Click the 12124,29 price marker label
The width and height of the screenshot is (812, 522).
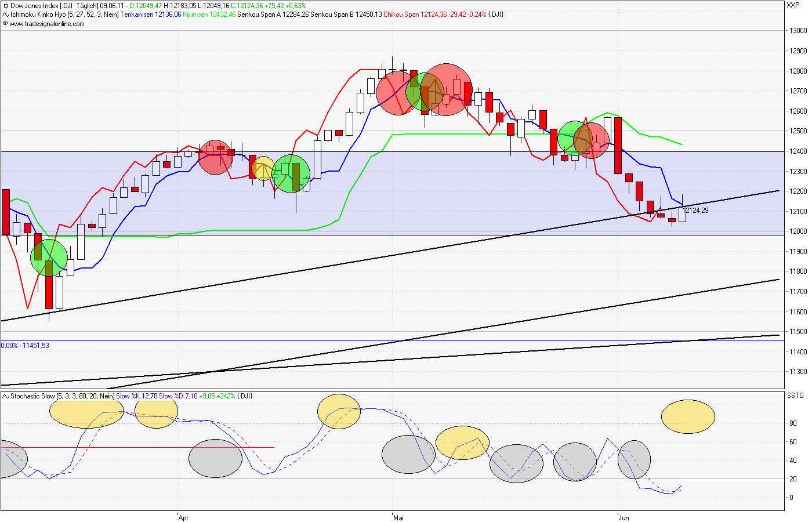click(695, 211)
